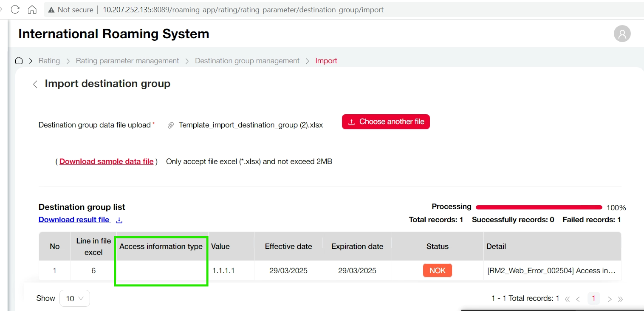Click the NOK status badge
Image resolution: width=644 pixels, height=311 pixels.
click(437, 271)
